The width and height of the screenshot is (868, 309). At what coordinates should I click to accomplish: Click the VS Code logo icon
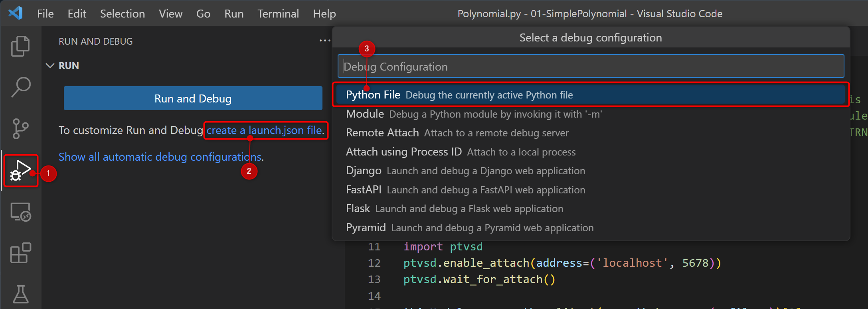coord(16,13)
